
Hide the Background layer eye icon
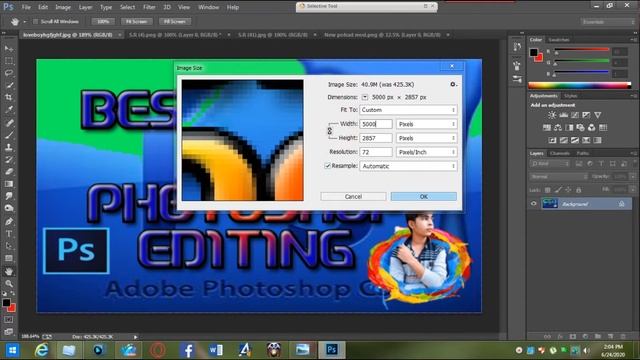533,204
